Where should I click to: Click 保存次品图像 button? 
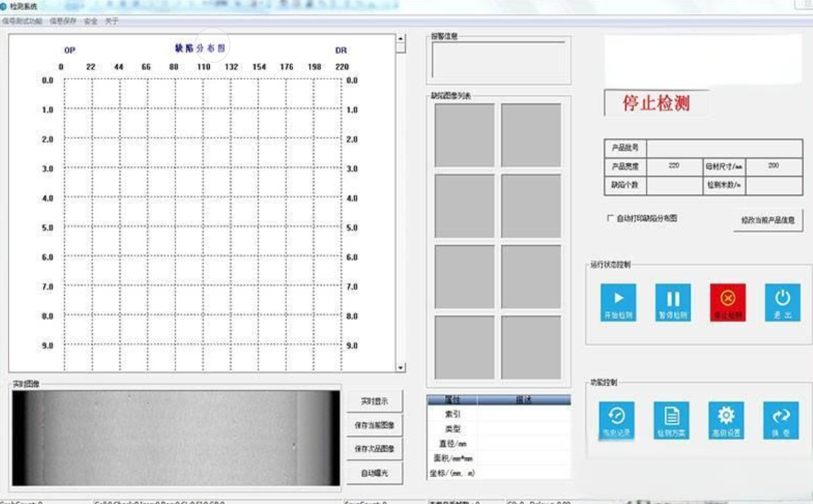[x=374, y=449]
